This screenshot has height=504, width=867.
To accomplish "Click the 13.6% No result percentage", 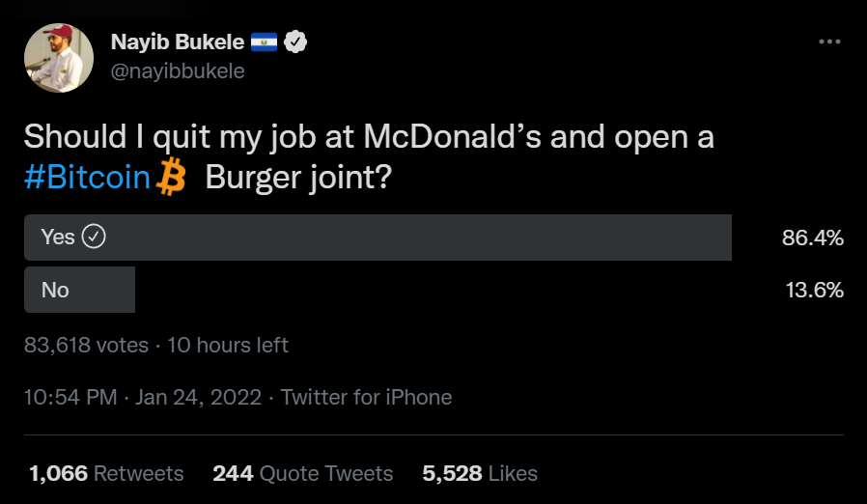I will pyautogui.click(x=814, y=290).
